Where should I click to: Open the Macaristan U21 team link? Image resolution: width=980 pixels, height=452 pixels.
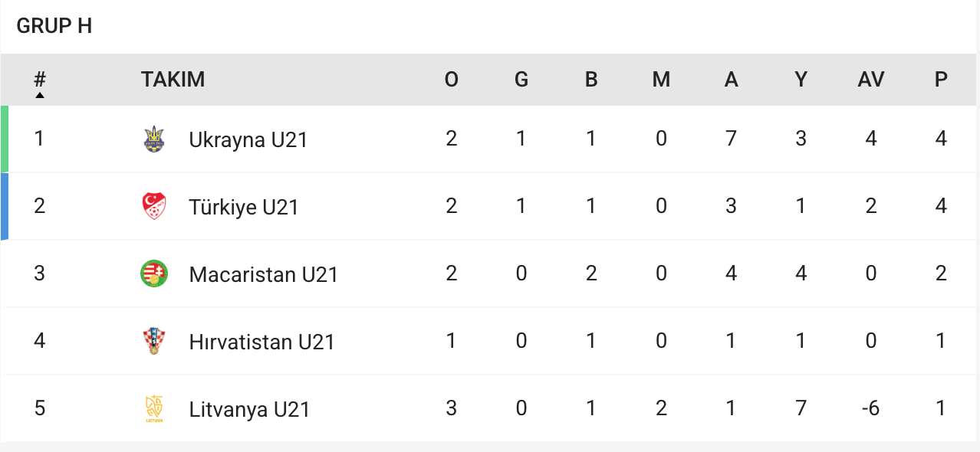[x=263, y=275]
